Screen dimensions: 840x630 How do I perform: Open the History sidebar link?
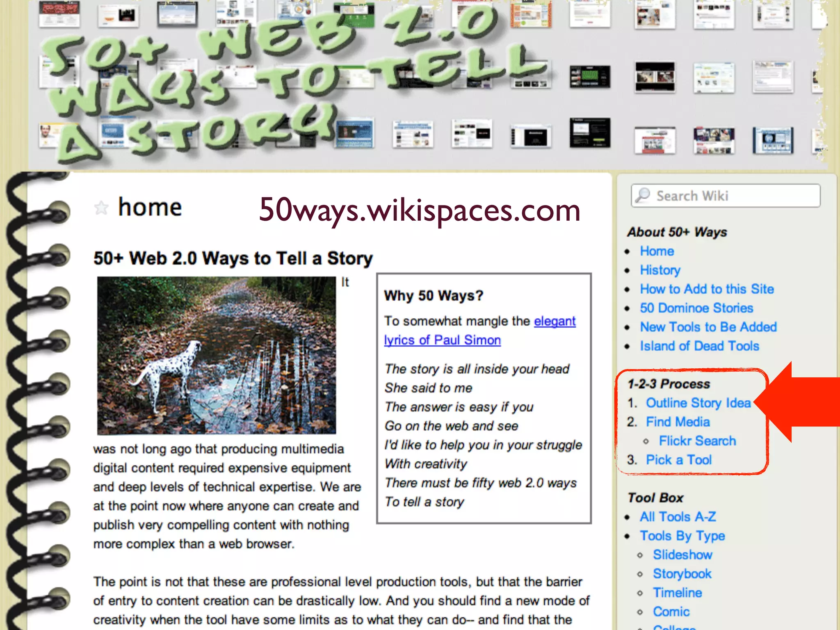[x=660, y=270]
